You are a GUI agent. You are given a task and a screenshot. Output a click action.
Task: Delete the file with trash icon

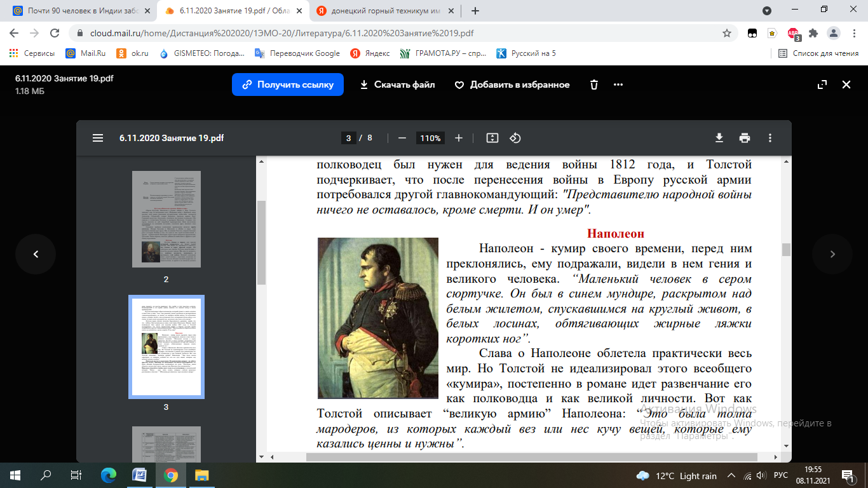click(x=594, y=85)
